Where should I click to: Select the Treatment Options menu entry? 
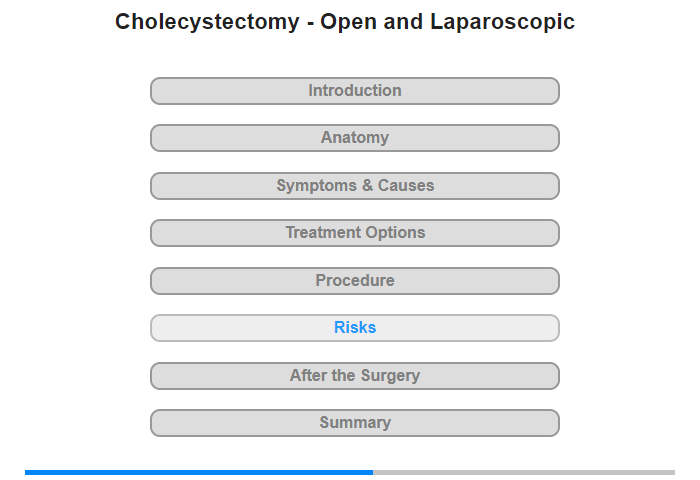355,233
